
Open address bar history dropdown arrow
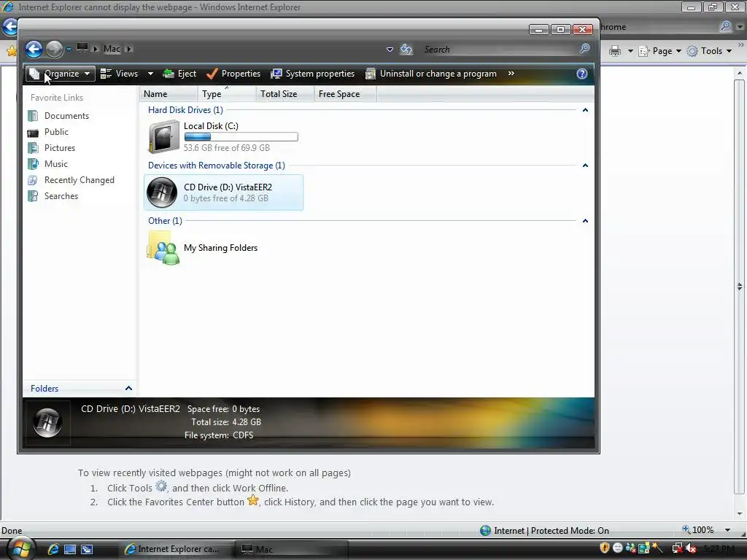(x=390, y=49)
